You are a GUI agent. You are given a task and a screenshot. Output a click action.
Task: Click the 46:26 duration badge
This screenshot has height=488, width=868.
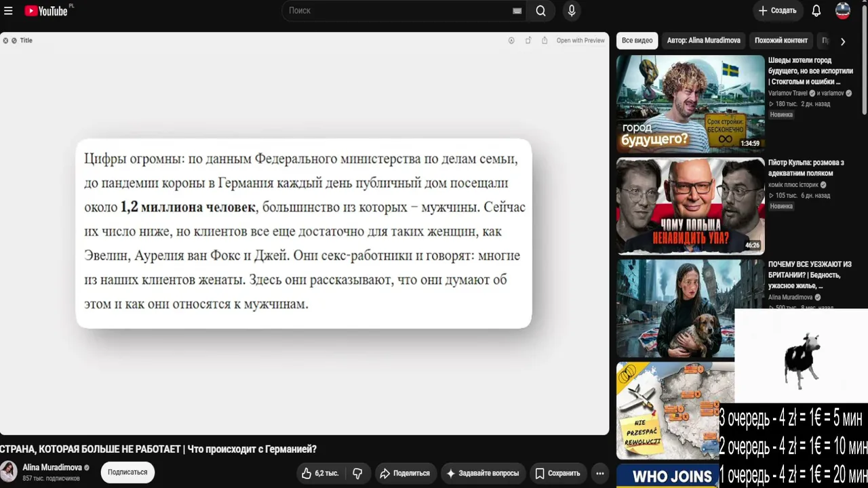coord(753,245)
